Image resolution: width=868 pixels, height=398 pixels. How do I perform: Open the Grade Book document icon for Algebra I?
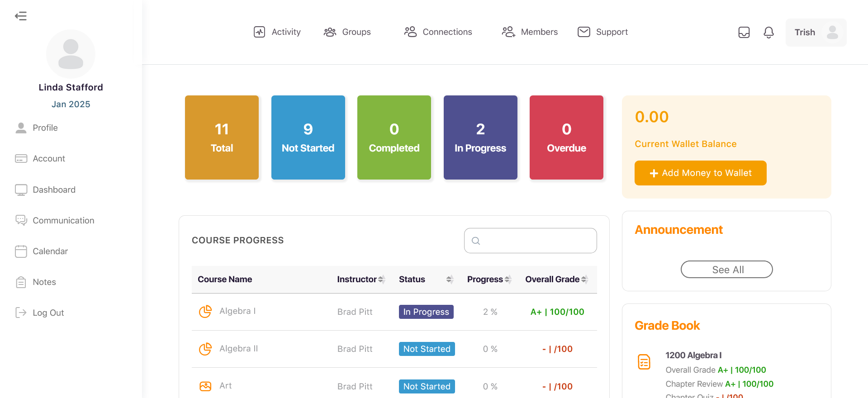[644, 362]
